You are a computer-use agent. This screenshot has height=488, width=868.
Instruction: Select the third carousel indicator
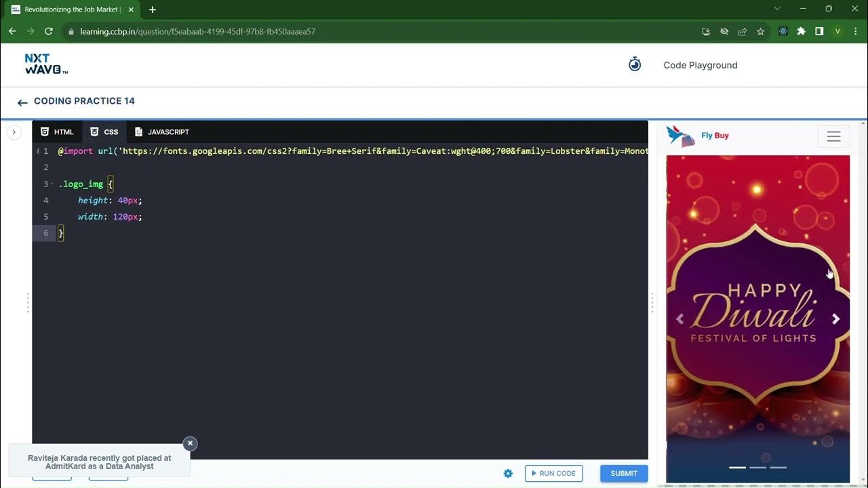coord(778,467)
